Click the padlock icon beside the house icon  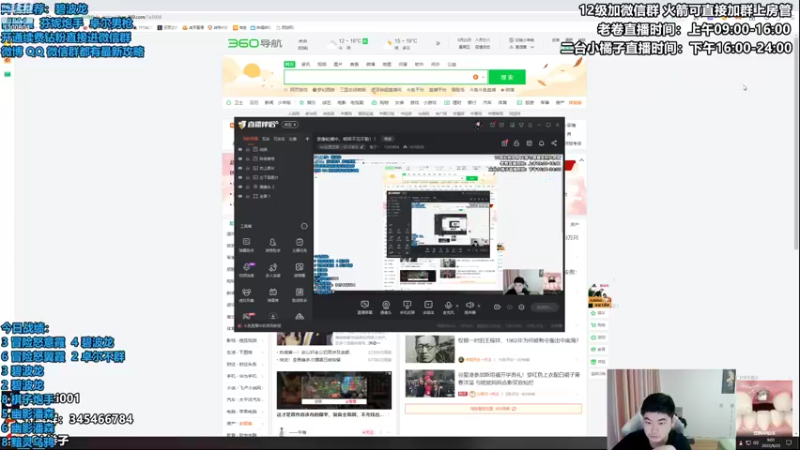[516, 143]
